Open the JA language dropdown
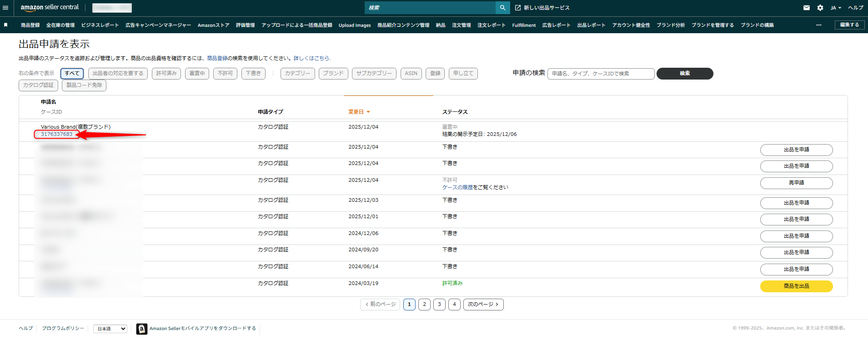868x345 pixels. click(x=836, y=8)
